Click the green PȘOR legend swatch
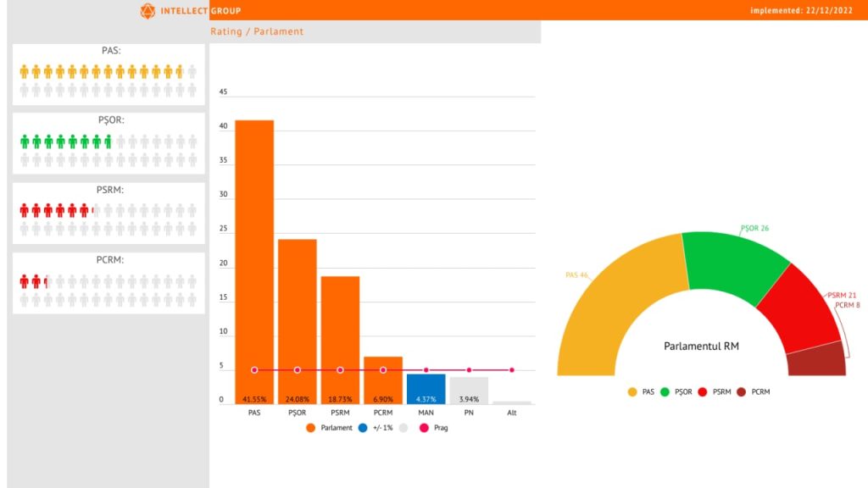Viewport: 868px width, 488px height. pos(665,391)
